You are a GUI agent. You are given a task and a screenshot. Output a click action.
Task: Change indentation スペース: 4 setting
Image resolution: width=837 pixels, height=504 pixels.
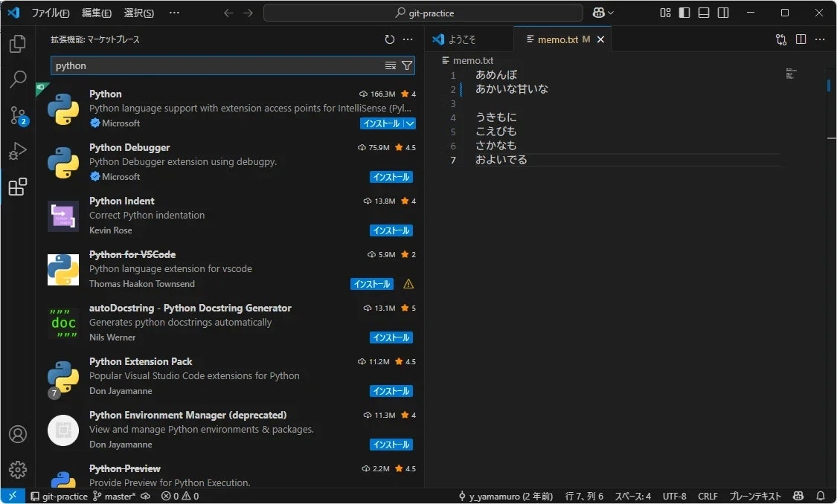(632, 496)
